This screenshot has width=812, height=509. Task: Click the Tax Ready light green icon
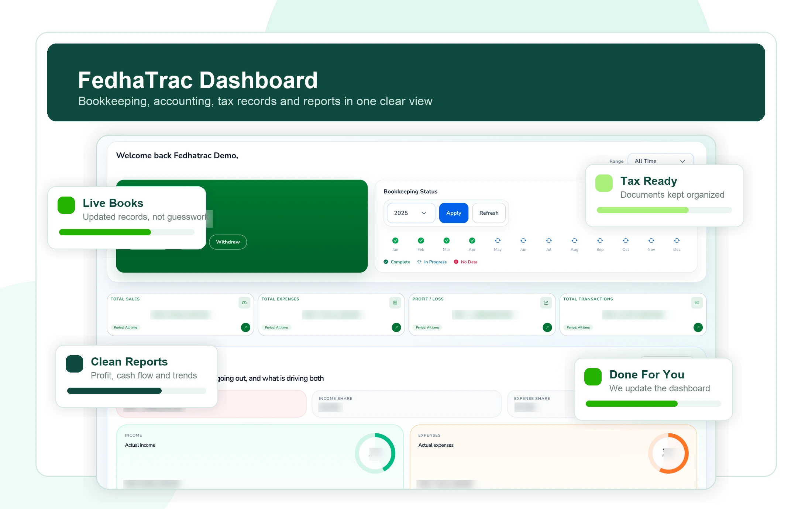pyautogui.click(x=604, y=183)
